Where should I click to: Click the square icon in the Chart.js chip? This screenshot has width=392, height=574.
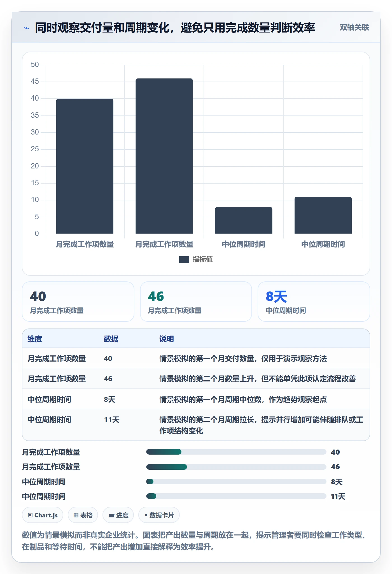30,515
